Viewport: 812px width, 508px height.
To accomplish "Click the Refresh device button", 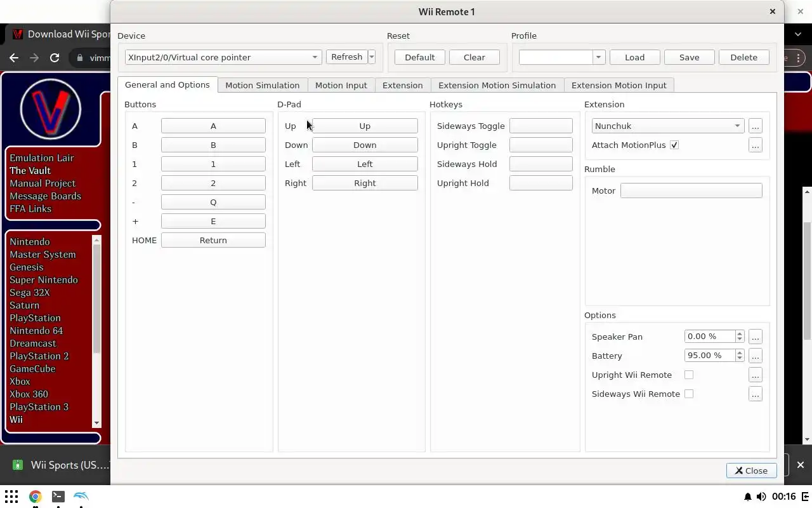I will [346, 57].
